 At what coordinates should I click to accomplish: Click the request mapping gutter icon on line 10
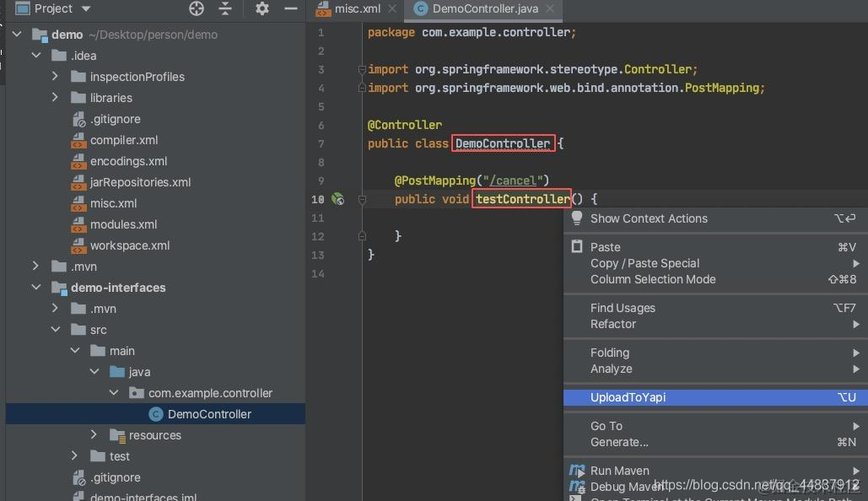[337, 199]
